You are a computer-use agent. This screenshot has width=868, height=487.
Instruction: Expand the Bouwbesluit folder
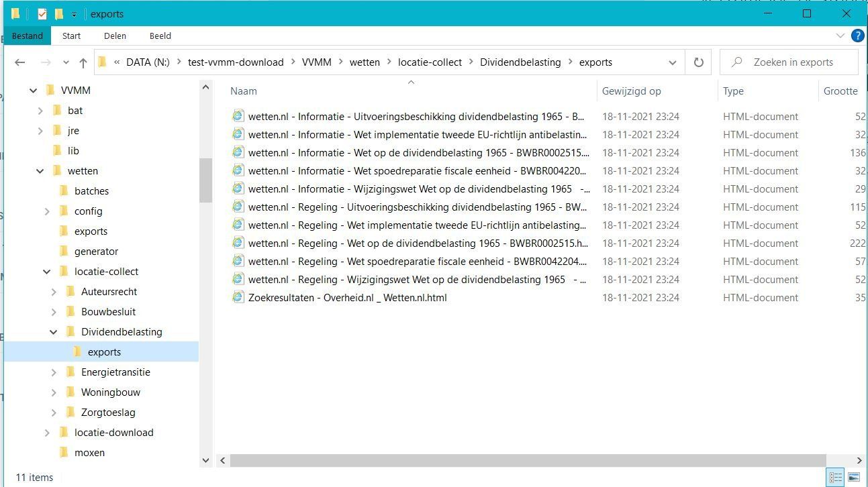pyautogui.click(x=54, y=312)
